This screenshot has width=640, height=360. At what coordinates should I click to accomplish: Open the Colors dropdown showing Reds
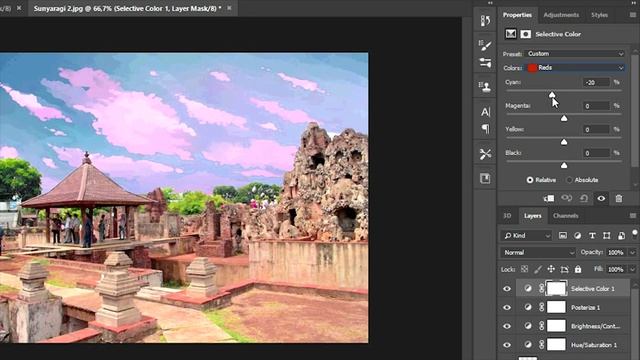(x=575, y=68)
